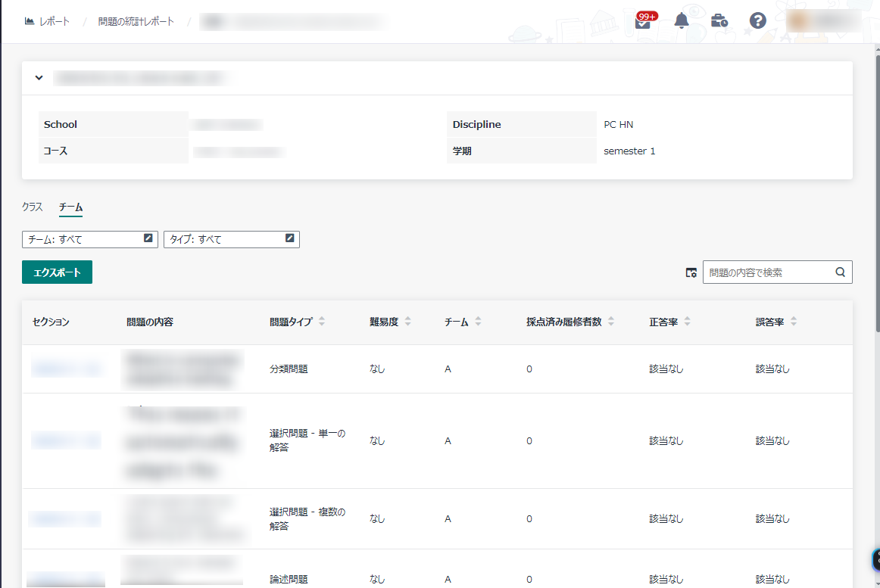The image size is (880, 588).
Task: Sort by 誤答率 column
Action: pyautogui.click(x=794, y=322)
